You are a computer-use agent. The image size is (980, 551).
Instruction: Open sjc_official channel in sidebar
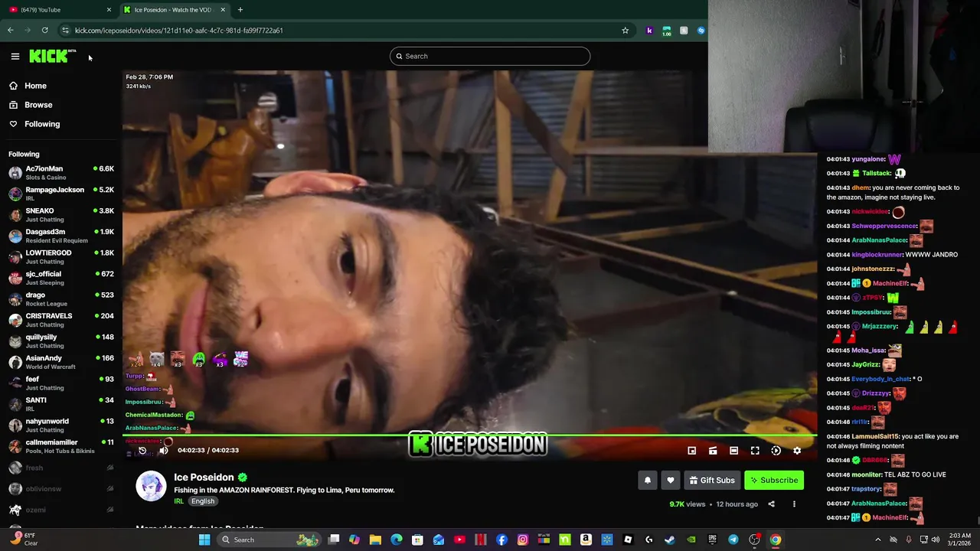(x=61, y=278)
